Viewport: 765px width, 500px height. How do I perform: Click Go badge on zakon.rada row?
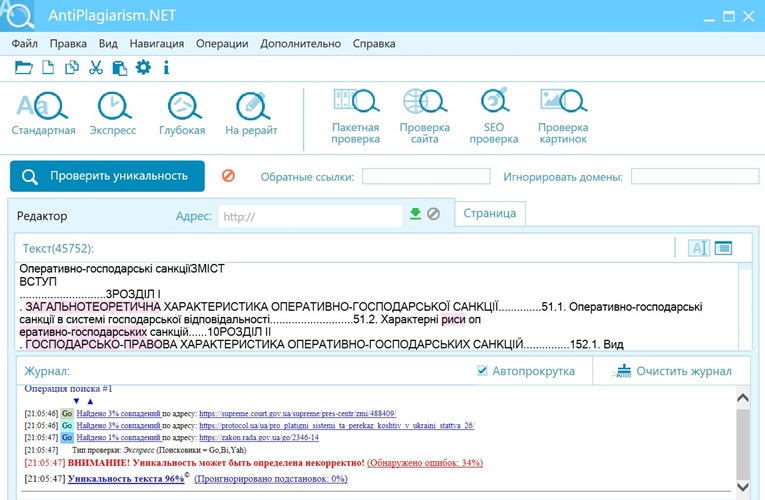(x=67, y=438)
